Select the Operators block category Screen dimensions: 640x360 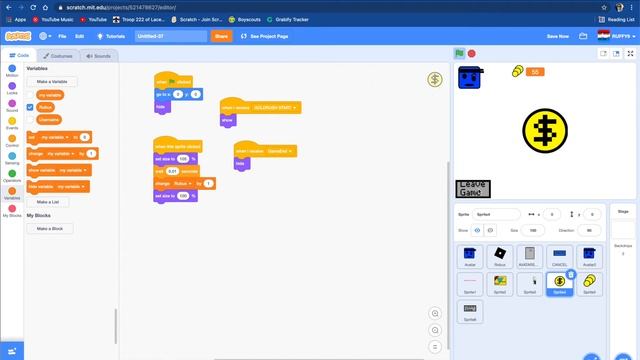(12, 176)
